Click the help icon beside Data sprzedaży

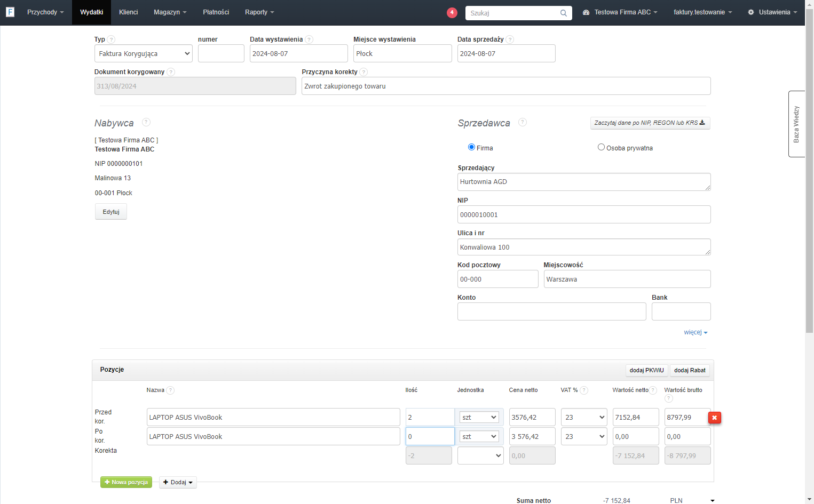pos(510,39)
